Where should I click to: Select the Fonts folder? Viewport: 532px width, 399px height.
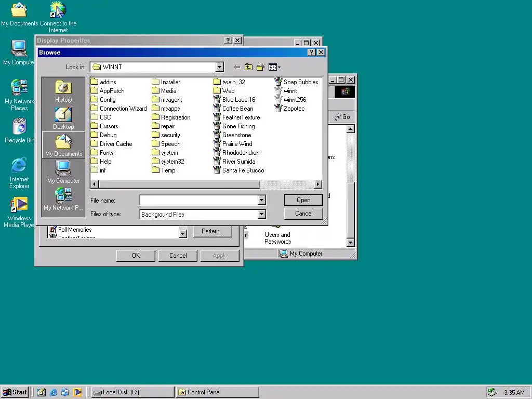[x=102, y=153]
